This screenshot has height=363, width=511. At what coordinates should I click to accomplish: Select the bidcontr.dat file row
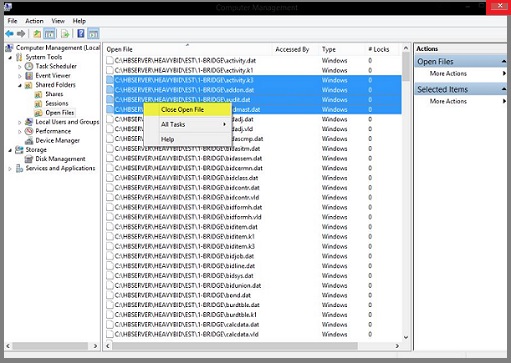point(253,188)
